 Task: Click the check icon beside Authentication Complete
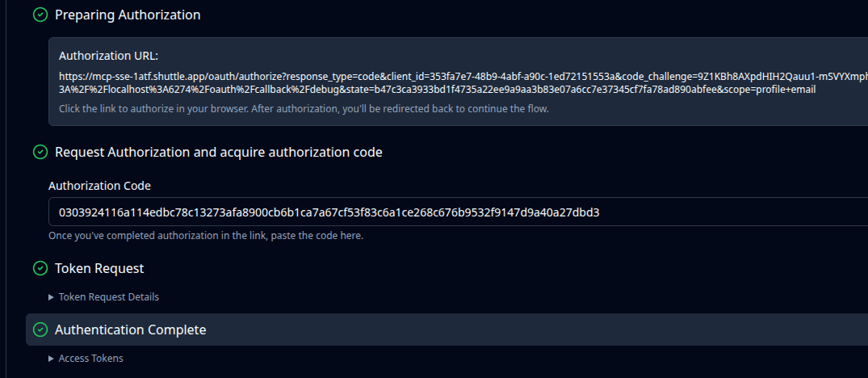(x=40, y=330)
